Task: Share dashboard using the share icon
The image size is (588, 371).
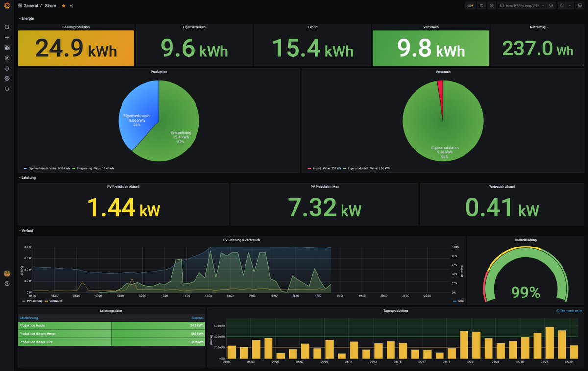Action: pos(72,6)
